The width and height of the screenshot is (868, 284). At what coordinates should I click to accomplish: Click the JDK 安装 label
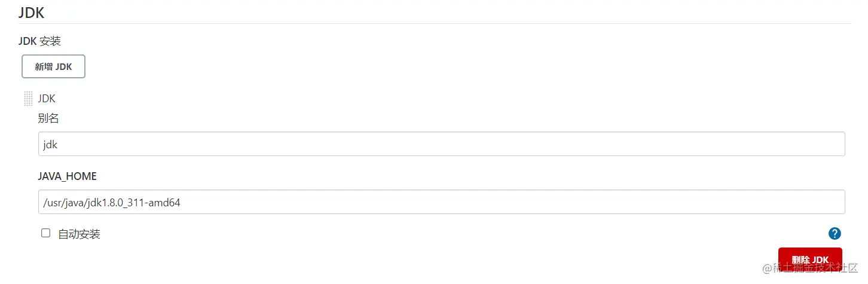[39, 41]
